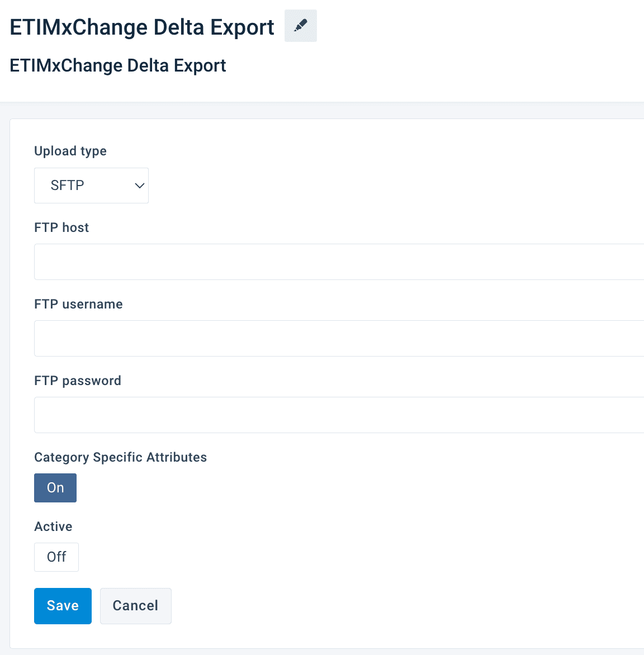The image size is (644, 655).
Task: Click the "FTP host" label text
Action: 61,227
